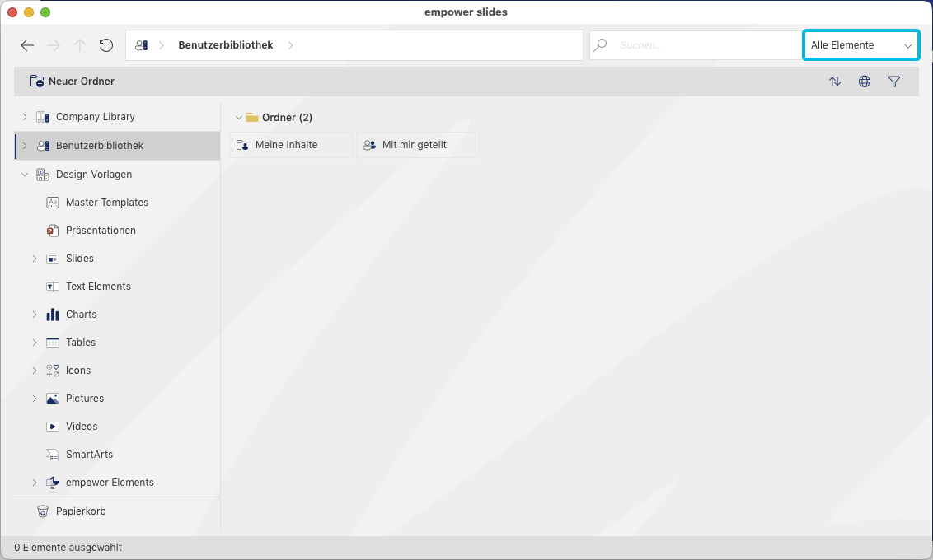
Task: Click the SmartArts icon
Action: click(x=53, y=455)
